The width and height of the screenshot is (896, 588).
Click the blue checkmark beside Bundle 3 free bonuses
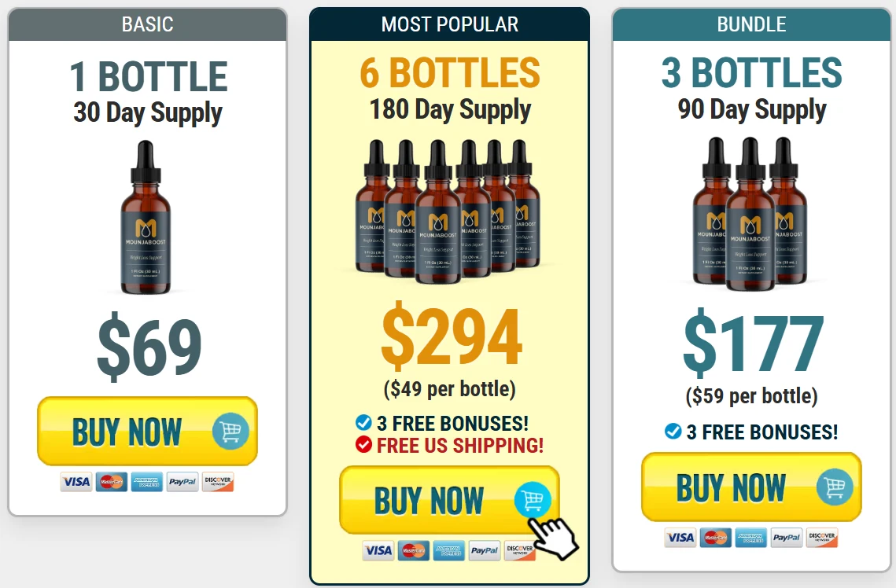pos(673,431)
